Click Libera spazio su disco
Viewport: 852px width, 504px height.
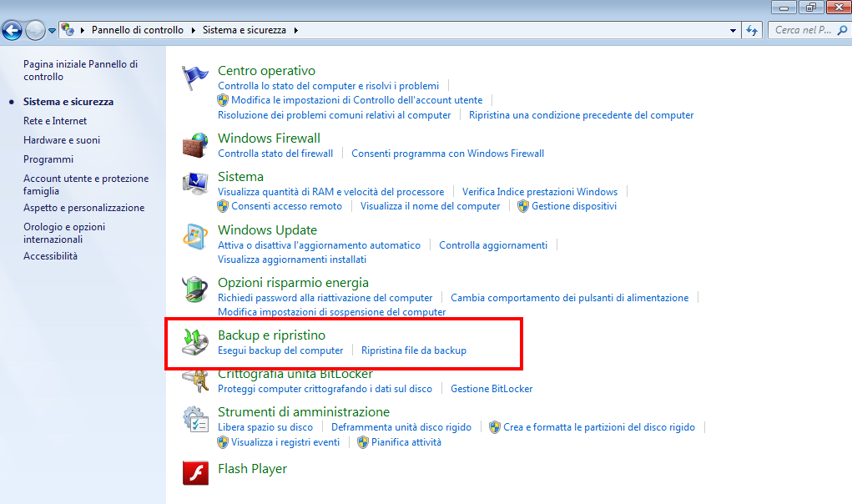(265, 427)
